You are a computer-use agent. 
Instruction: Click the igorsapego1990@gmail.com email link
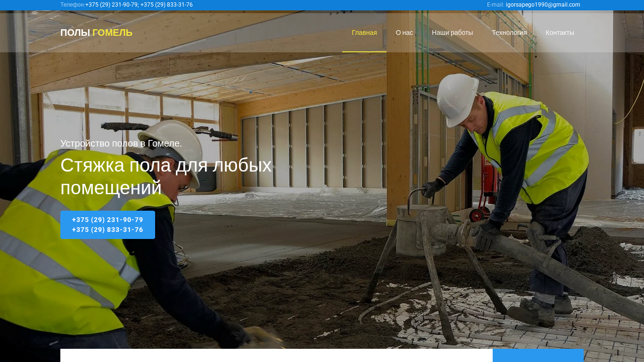(x=543, y=5)
